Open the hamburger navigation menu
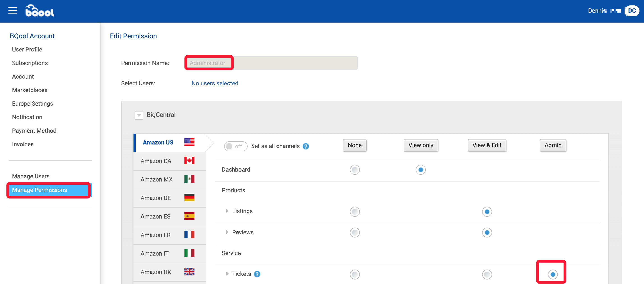The height and width of the screenshot is (284, 644). tap(12, 11)
